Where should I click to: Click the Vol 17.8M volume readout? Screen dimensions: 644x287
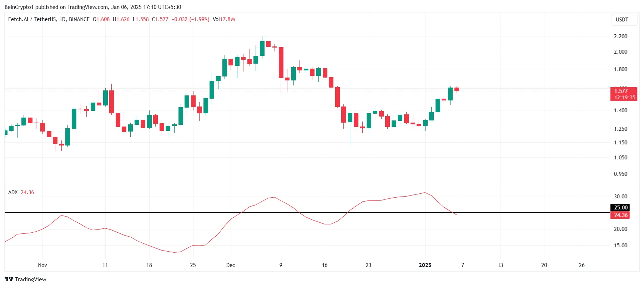click(224, 19)
